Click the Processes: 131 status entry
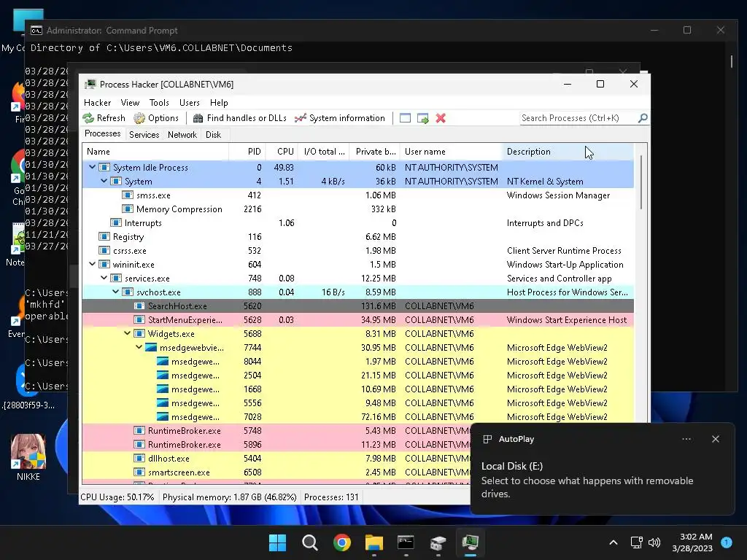Screen dimensions: 747x560 [331, 497]
